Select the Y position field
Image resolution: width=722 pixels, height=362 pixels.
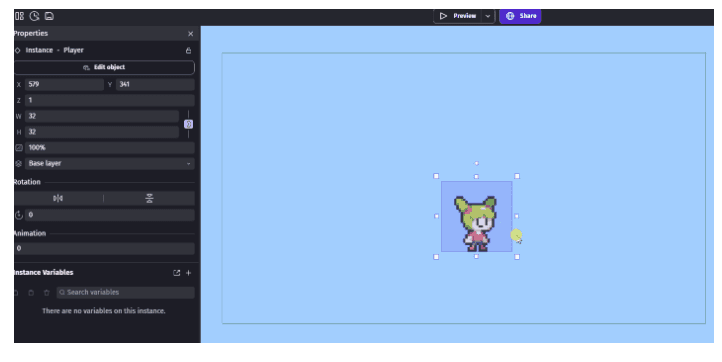[x=155, y=84]
